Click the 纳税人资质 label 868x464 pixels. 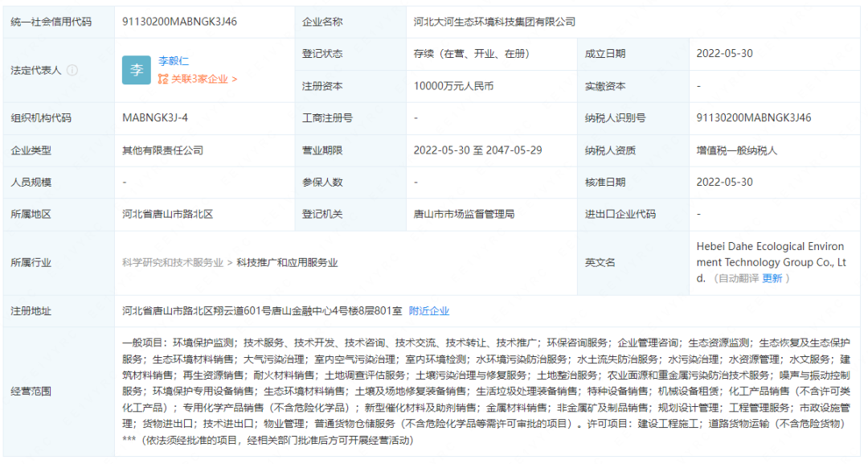(x=610, y=150)
